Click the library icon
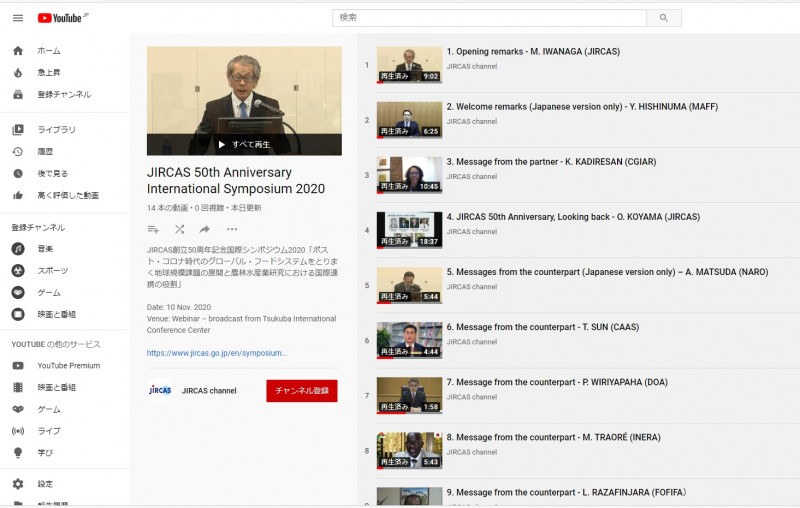The height and width of the screenshot is (508, 800). click(18, 130)
